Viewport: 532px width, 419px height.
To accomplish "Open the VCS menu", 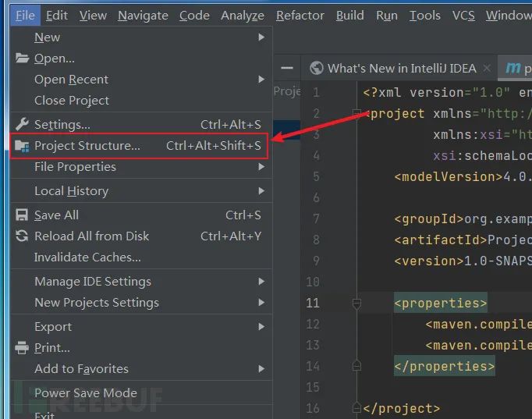I will pyautogui.click(x=463, y=16).
